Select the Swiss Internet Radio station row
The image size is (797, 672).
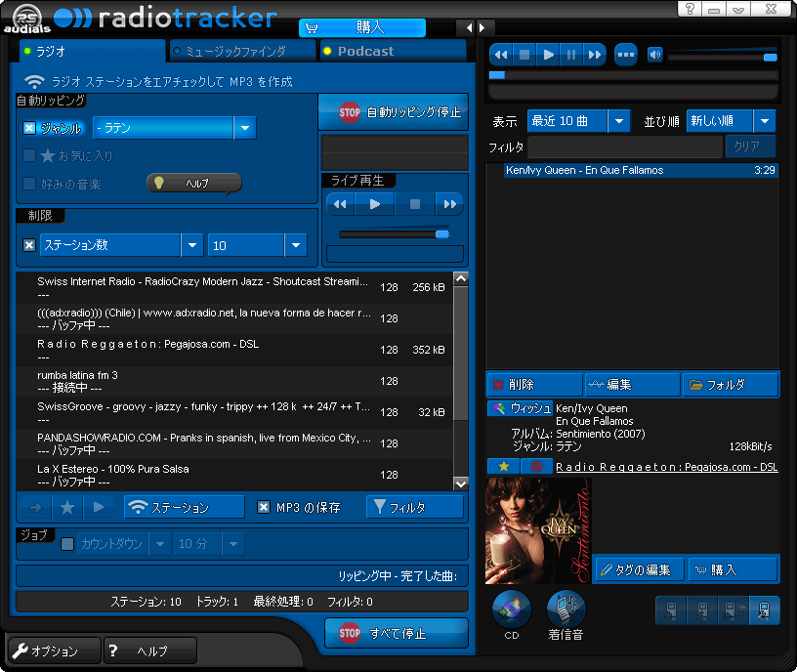pyautogui.click(x=233, y=288)
